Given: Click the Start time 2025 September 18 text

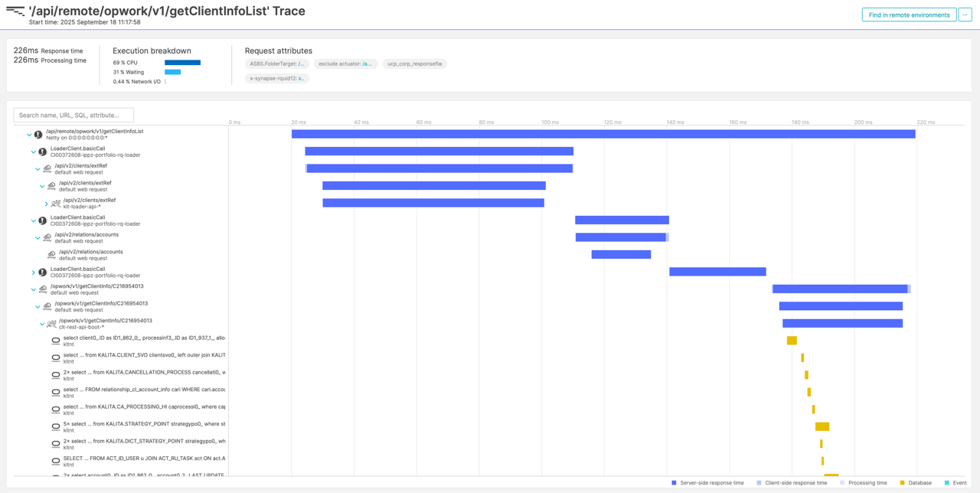Looking at the screenshot, I should [84, 22].
